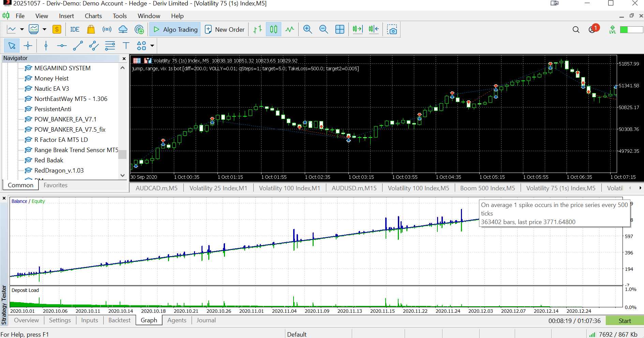The width and height of the screenshot is (644, 338).
Task: Select the cursor arrow tool
Action: 12,45
